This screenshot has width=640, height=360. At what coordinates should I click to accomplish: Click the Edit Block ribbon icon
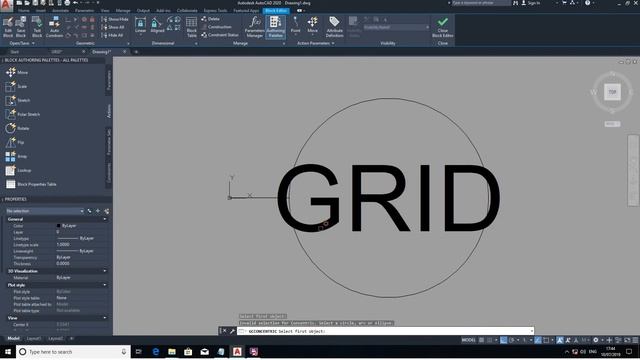8,27
